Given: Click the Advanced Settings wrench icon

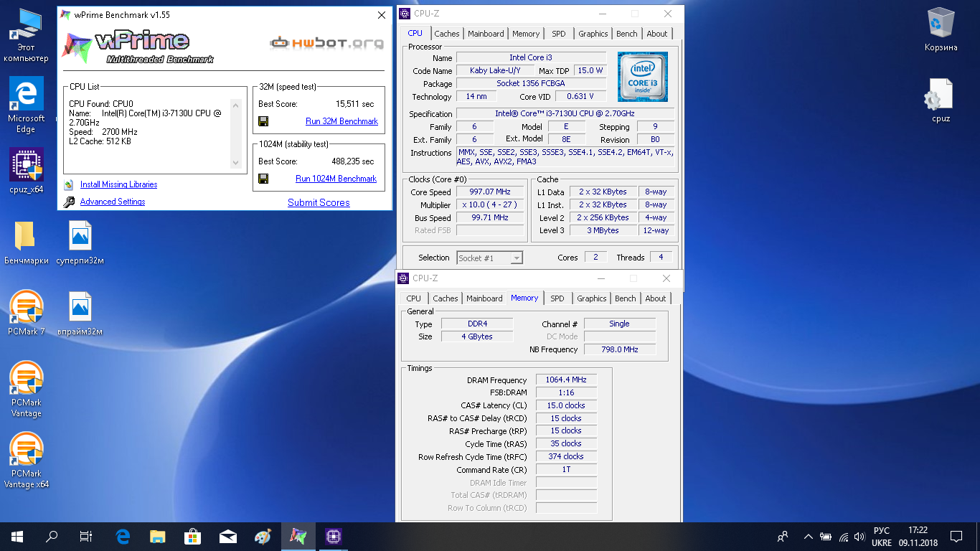Looking at the screenshot, I should point(69,202).
